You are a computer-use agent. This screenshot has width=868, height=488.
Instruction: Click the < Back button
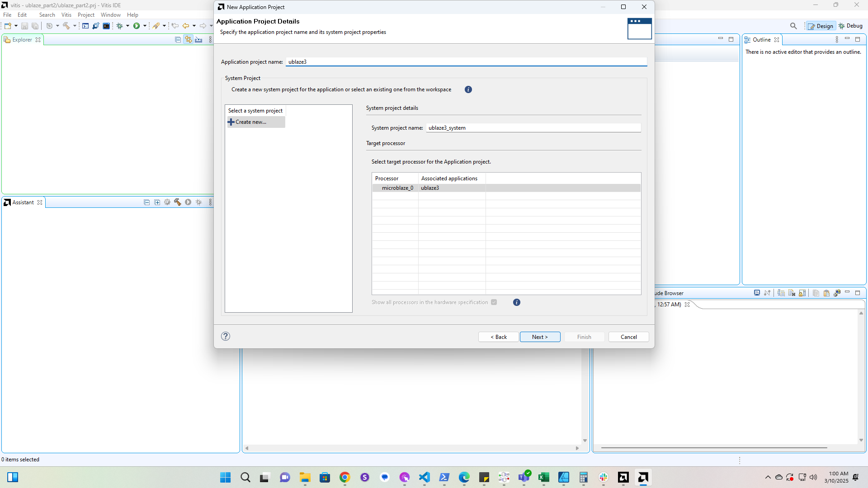click(x=498, y=337)
